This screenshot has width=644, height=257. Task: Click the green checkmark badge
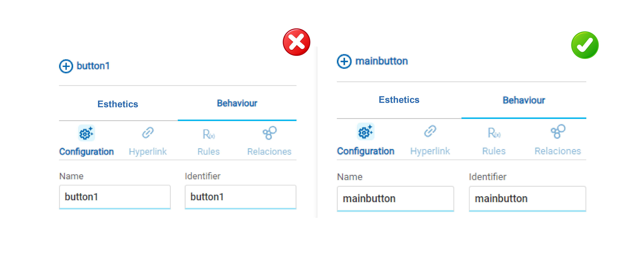click(x=585, y=45)
